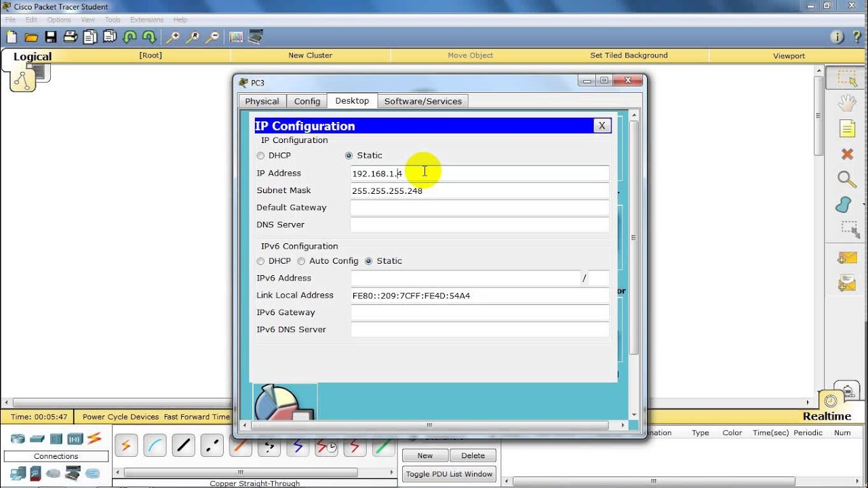Open the Help question mark icon
This screenshot has width=868, height=488.
pos(857,37)
